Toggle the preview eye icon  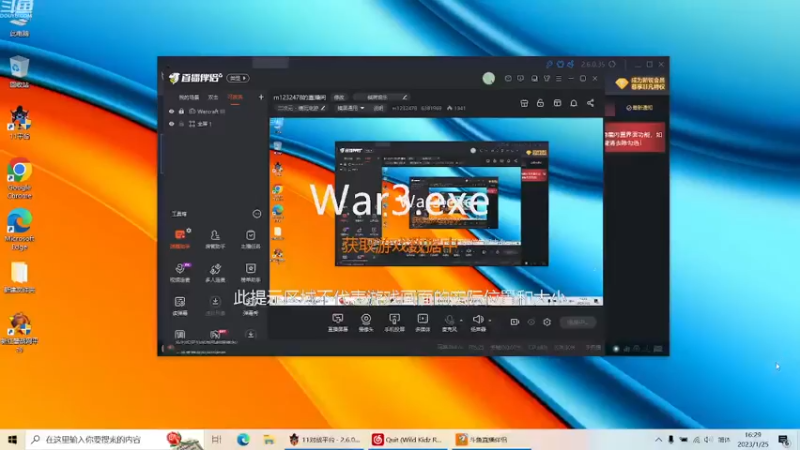(x=531, y=322)
